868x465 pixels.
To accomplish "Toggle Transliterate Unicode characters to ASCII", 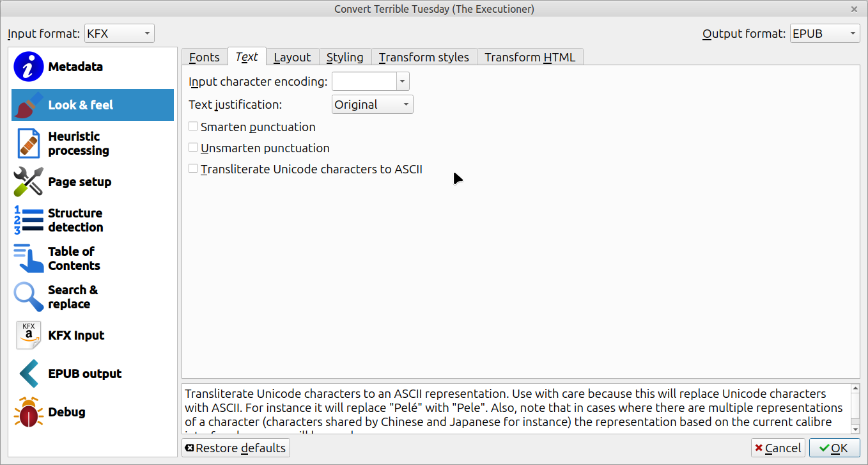I will pyautogui.click(x=193, y=169).
